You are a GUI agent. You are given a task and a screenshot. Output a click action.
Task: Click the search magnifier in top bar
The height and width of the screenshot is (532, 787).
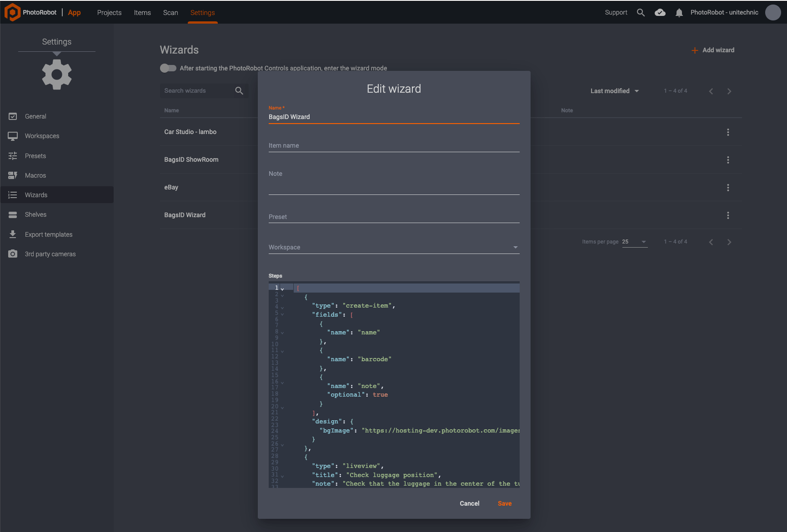pyautogui.click(x=641, y=13)
